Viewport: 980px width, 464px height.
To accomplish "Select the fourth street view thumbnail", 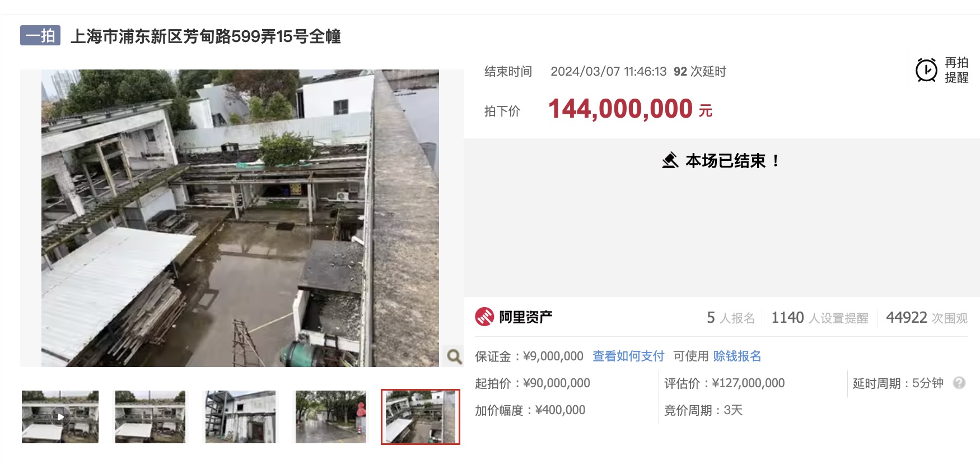I will tap(330, 417).
